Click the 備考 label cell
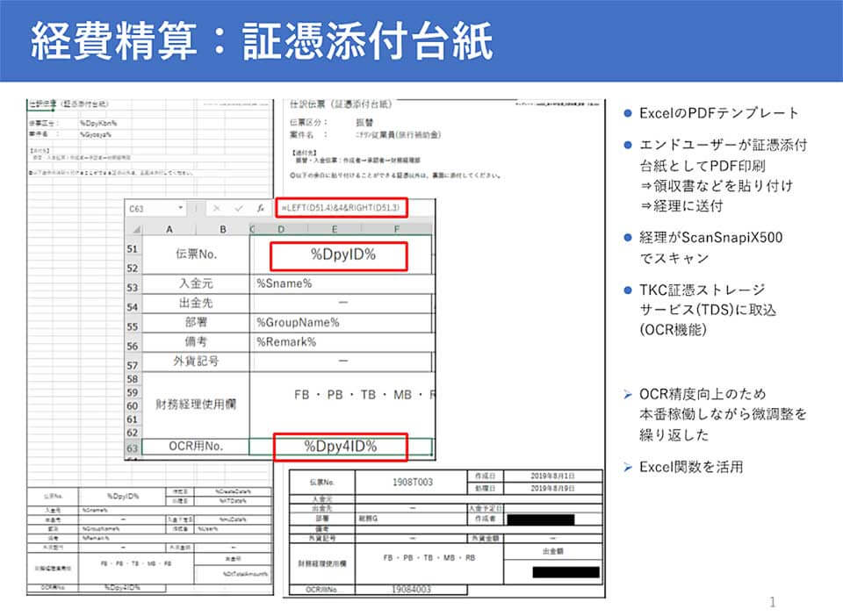Image resolution: width=843 pixels, height=616 pixels. [196, 341]
